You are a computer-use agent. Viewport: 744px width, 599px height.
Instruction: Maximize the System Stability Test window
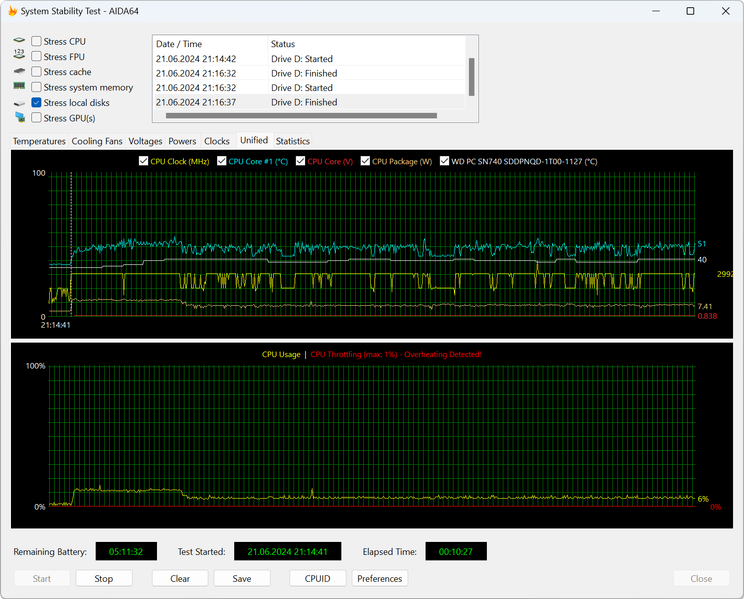pyautogui.click(x=690, y=11)
